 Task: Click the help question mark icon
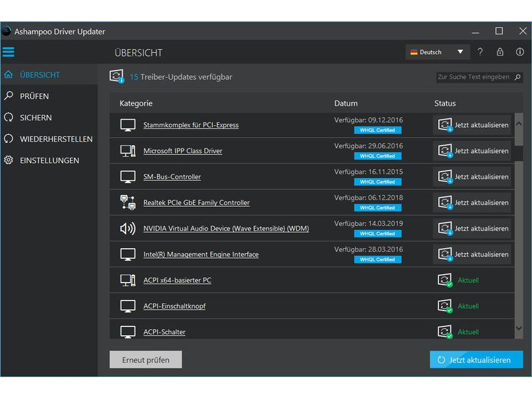[x=480, y=52]
